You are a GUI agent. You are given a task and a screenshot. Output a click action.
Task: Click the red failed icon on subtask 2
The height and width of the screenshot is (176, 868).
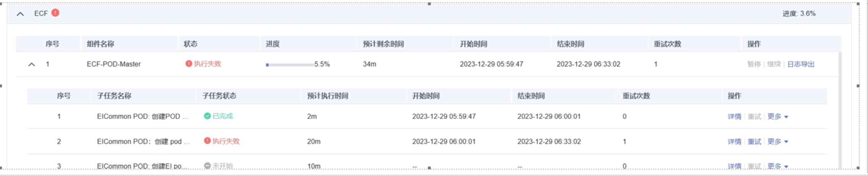pos(207,141)
